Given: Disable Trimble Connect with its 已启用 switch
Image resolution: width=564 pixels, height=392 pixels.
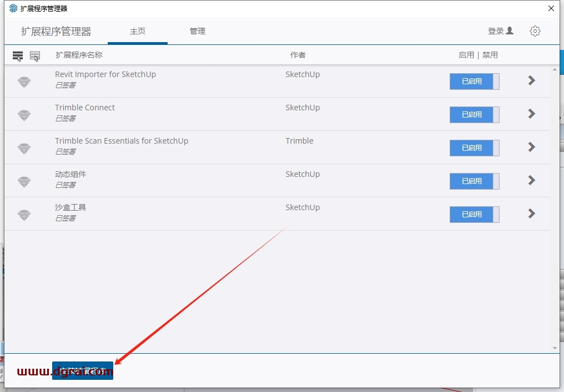Looking at the screenshot, I should 475,115.
